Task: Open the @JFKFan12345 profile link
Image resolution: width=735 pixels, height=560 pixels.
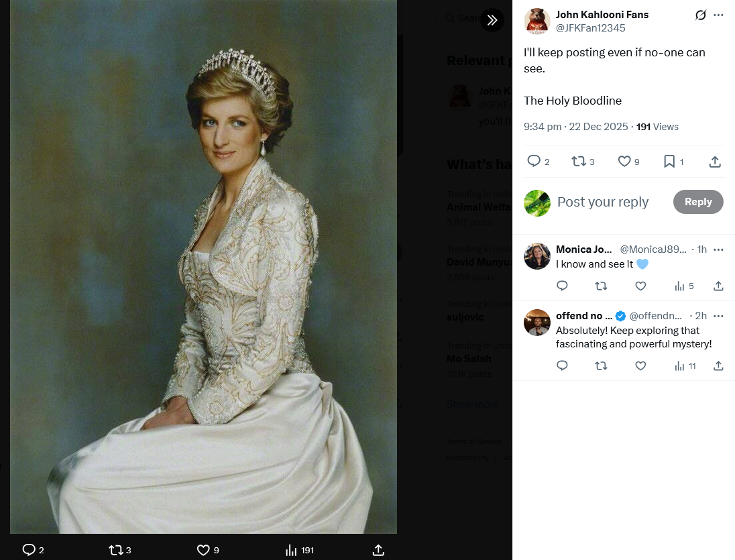Action: (x=590, y=28)
